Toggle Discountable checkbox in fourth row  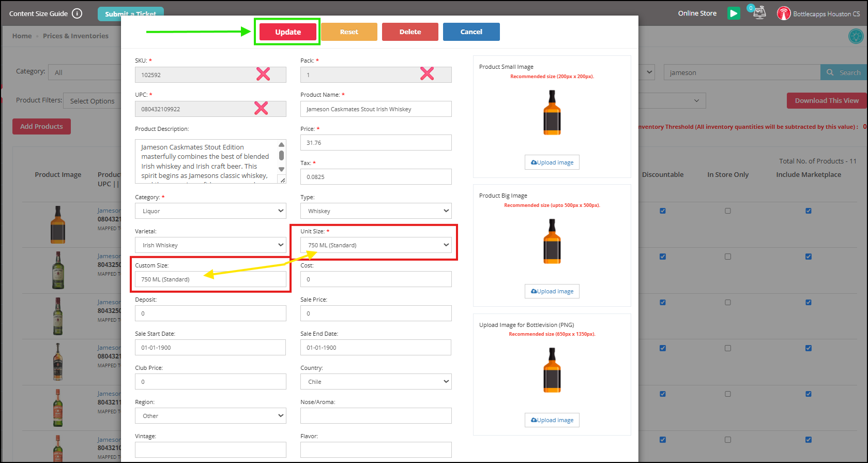coord(663,348)
